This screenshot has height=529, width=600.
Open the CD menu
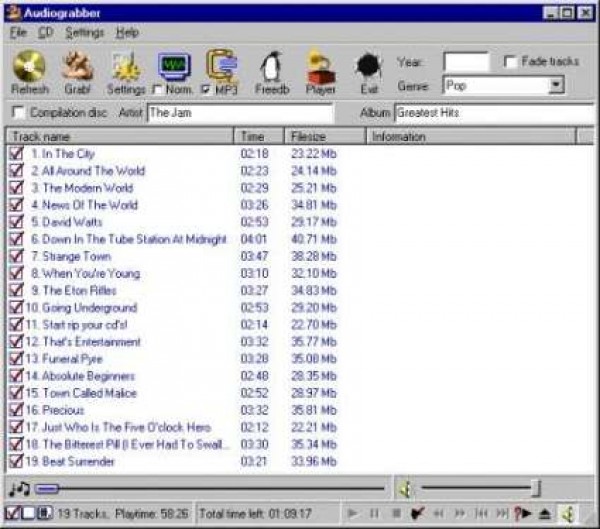45,32
